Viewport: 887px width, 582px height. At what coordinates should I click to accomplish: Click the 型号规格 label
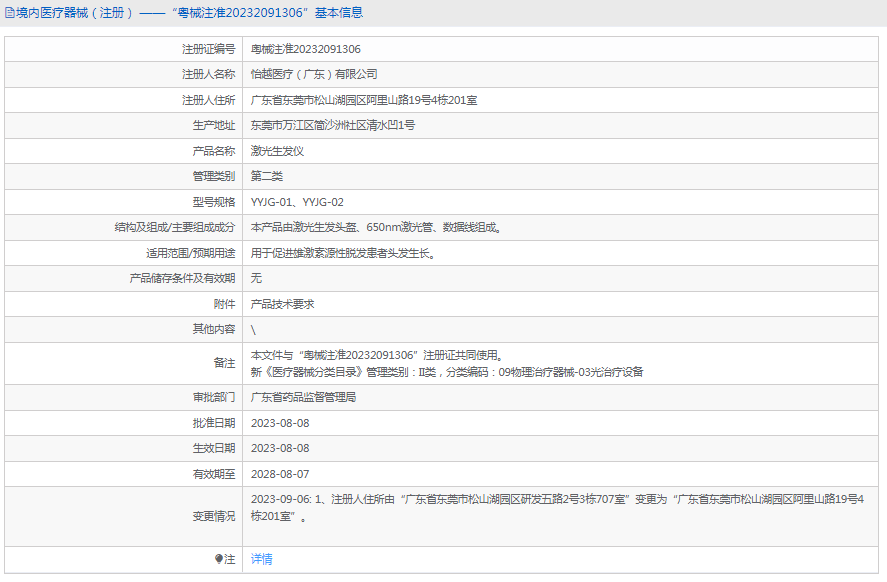[214, 202]
